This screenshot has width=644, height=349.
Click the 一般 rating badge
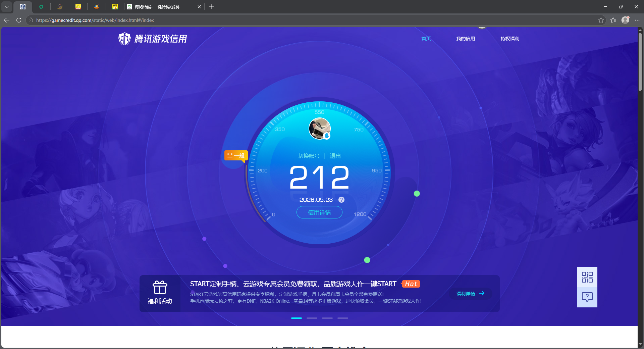pos(236,155)
